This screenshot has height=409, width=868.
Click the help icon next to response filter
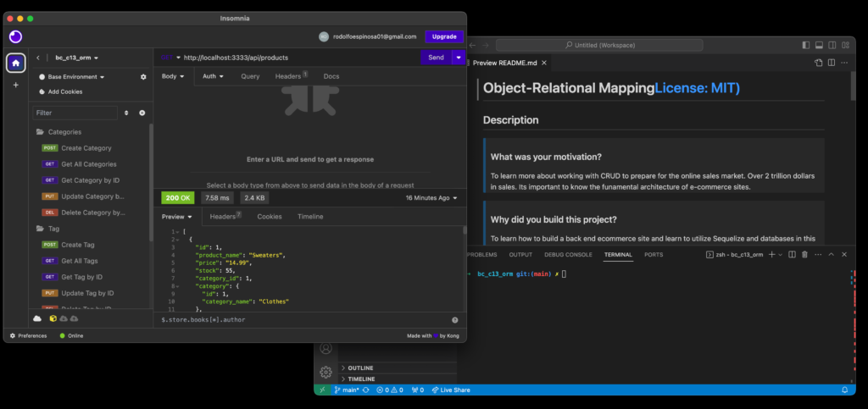coord(455,320)
